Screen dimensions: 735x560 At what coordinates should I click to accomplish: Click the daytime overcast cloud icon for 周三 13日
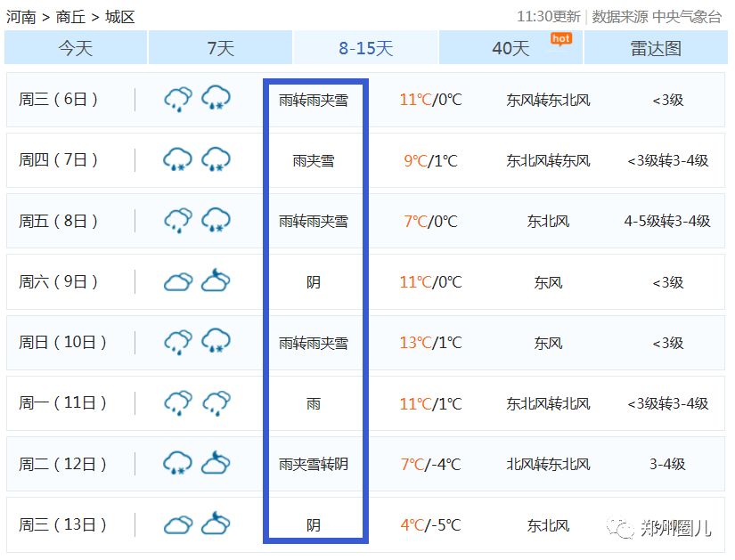(178, 525)
